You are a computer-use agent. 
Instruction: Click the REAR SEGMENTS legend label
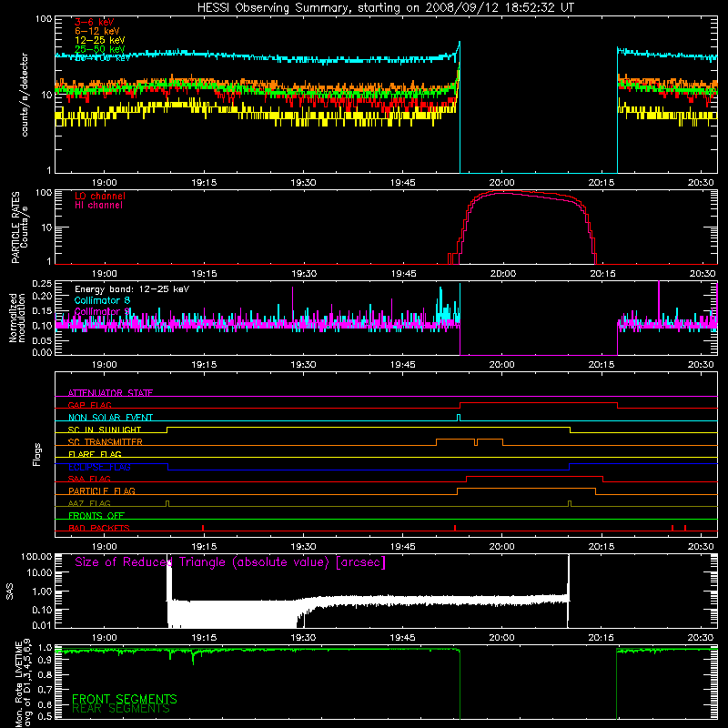(x=121, y=709)
